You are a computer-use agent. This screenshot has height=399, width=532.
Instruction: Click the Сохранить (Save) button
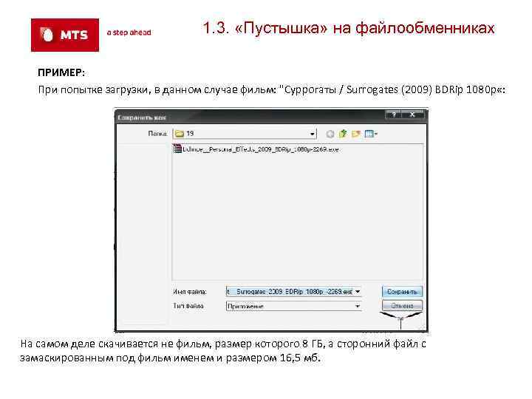click(x=402, y=291)
